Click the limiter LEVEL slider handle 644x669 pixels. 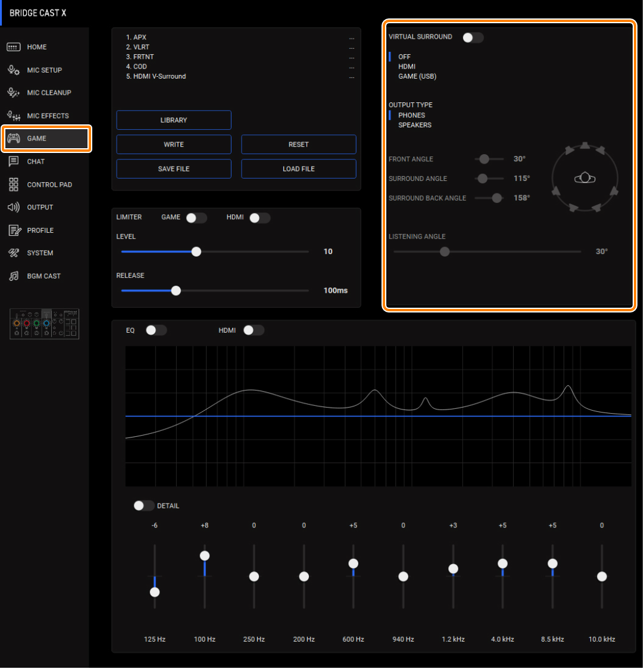[x=196, y=252]
